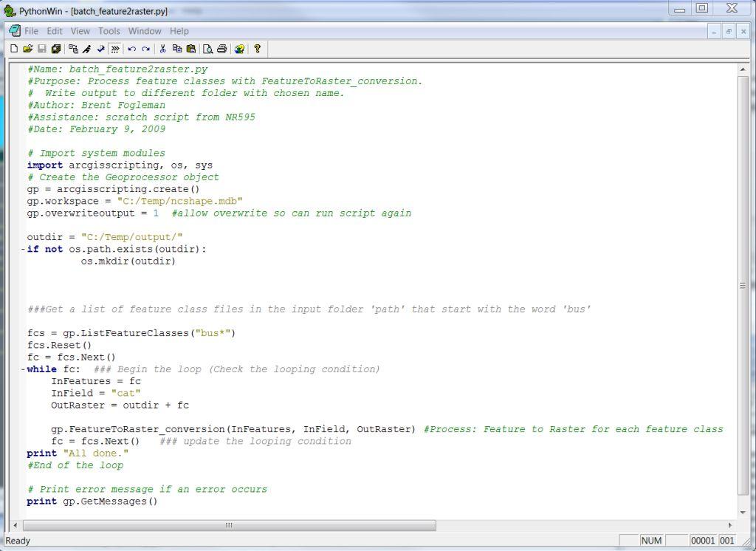The width and height of the screenshot is (756, 551).
Task: Click the horizontal scrollbar thumb
Action: [x=229, y=525]
